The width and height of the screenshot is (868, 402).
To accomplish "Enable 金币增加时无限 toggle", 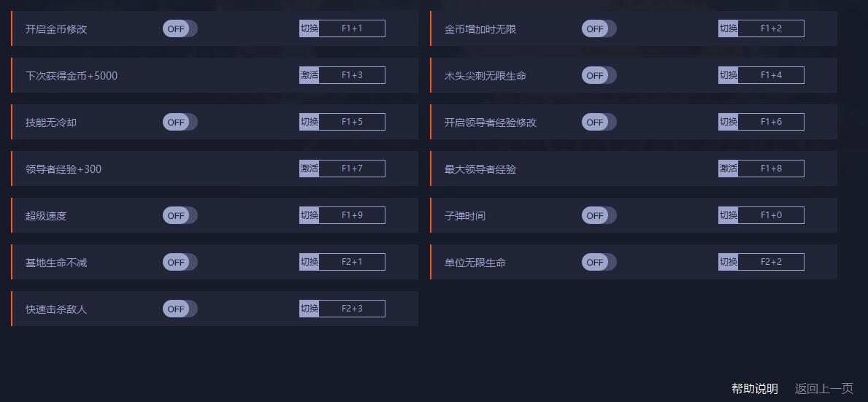I will [599, 29].
